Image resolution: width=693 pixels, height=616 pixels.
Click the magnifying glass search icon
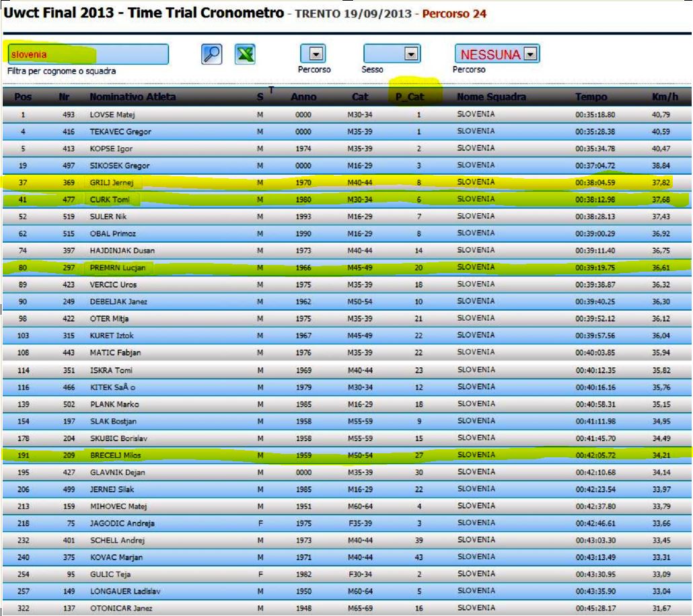point(212,54)
